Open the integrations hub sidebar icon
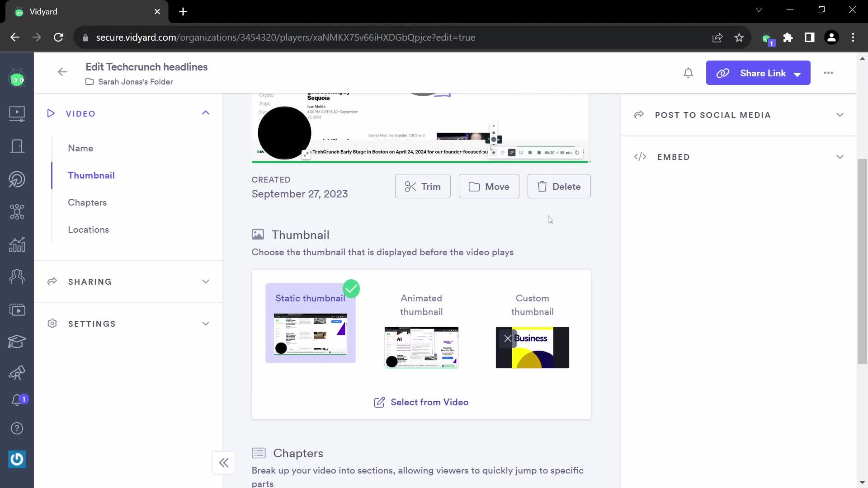Viewport: 868px width, 488px height. pyautogui.click(x=17, y=212)
